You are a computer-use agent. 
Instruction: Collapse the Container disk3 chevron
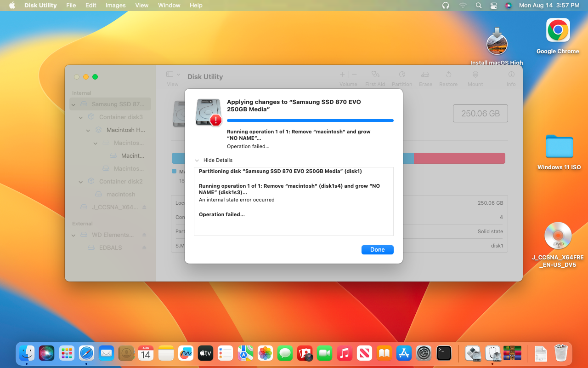pyautogui.click(x=81, y=117)
